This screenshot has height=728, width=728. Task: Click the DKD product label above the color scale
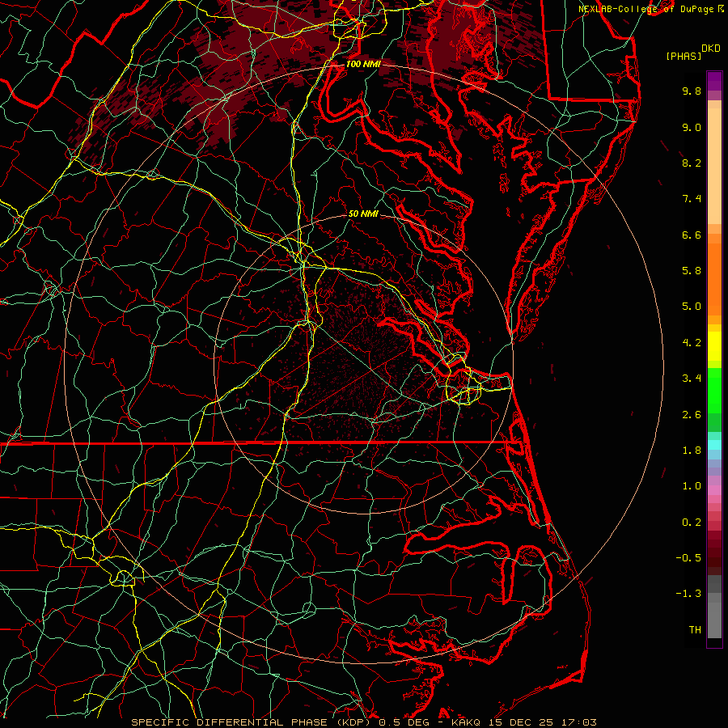710,49
